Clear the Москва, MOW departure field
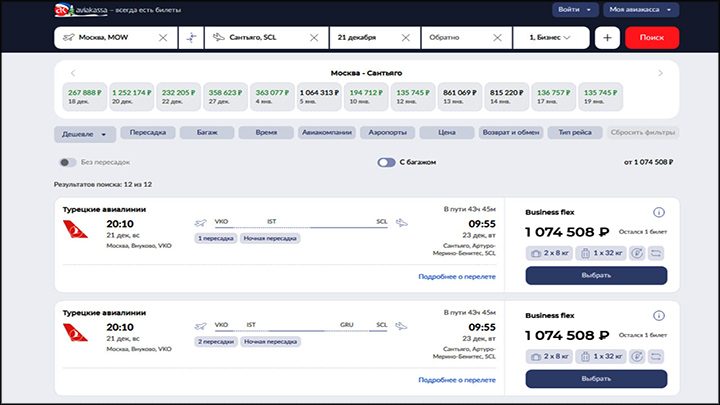This screenshot has height=405, width=720. [164, 38]
